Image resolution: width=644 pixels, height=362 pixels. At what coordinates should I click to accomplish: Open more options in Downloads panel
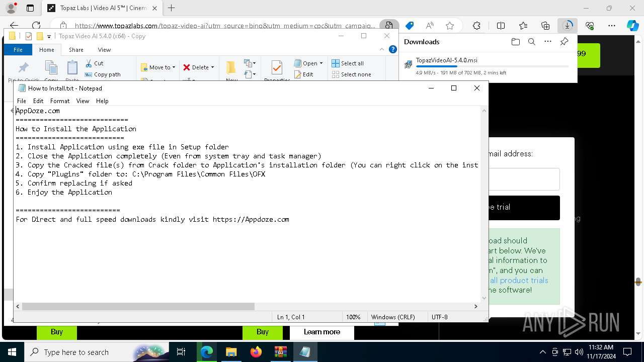click(x=548, y=42)
